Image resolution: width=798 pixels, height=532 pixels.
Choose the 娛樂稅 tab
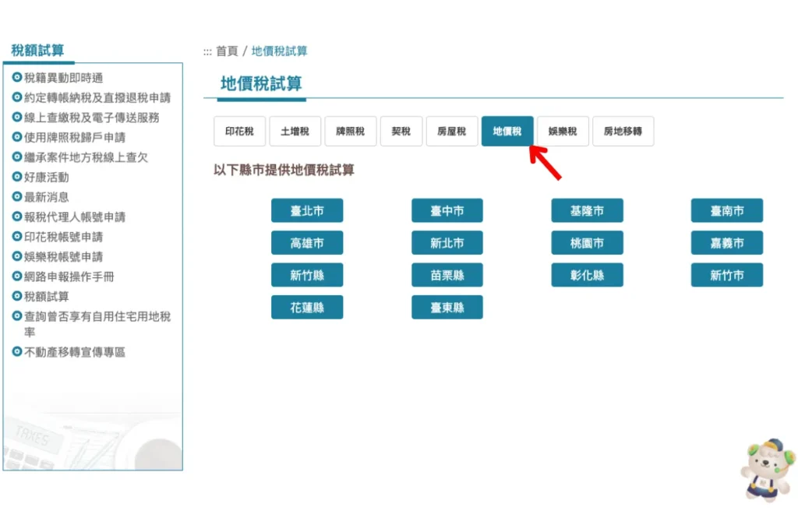click(x=563, y=131)
